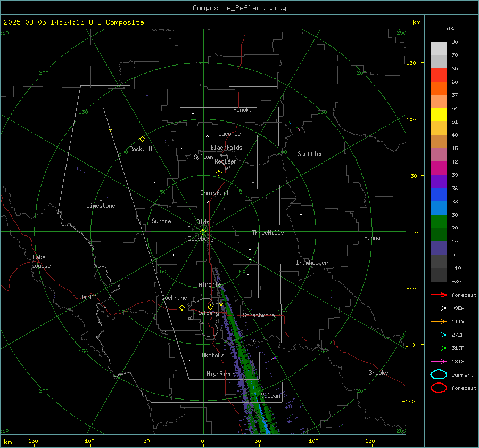Image resolution: width=479 pixels, height=448 pixels.
Task: Click the Ponoka city label
Action: tap(243, 110)
